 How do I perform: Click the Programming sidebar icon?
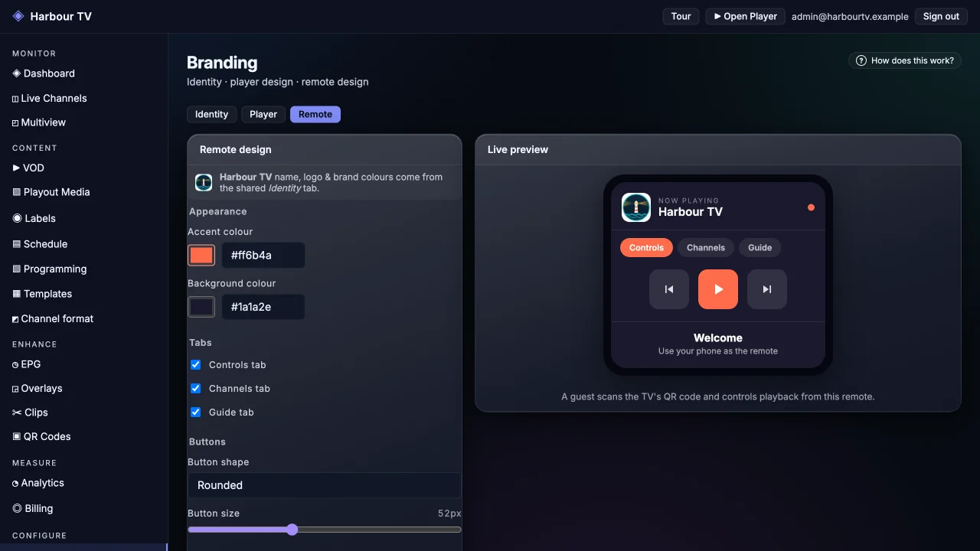pyautogui.click(x=17, y=269)
